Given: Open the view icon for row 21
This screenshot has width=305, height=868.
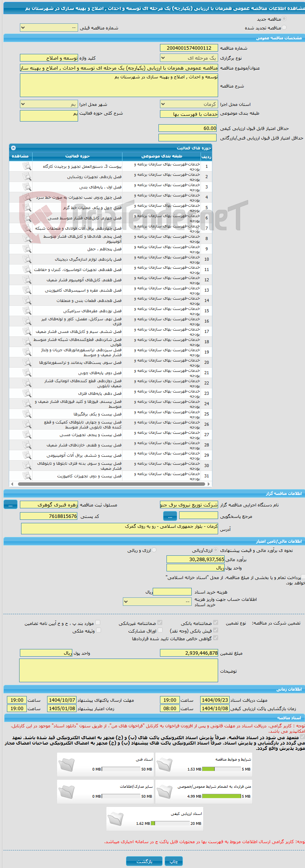Looking at the screenshot, I should 26,373.
